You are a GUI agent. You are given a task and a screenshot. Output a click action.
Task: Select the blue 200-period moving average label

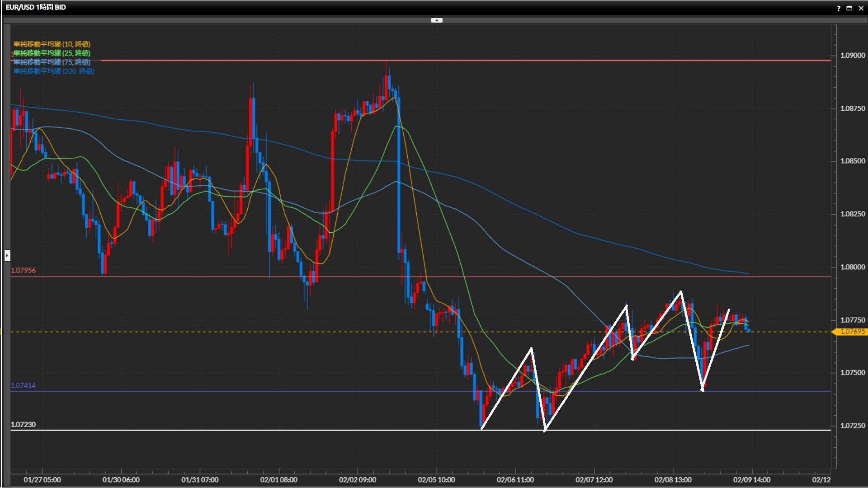click(x=54, y=71)
